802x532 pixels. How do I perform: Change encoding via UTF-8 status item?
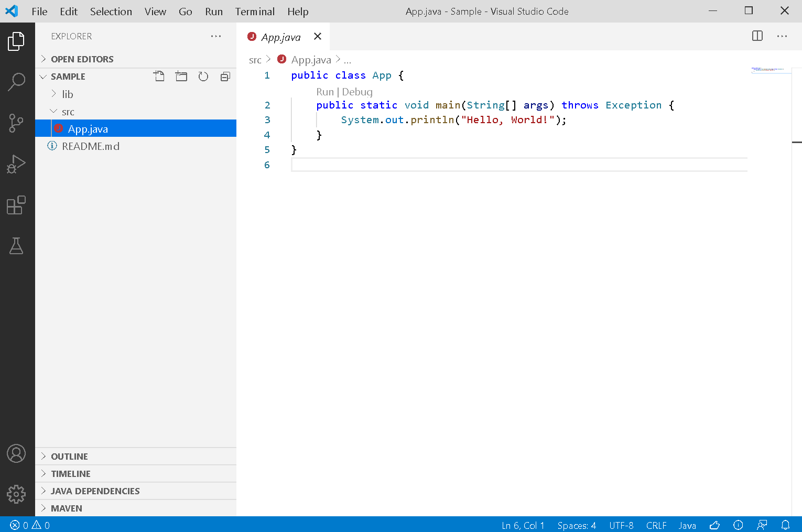tap(621, 525)
